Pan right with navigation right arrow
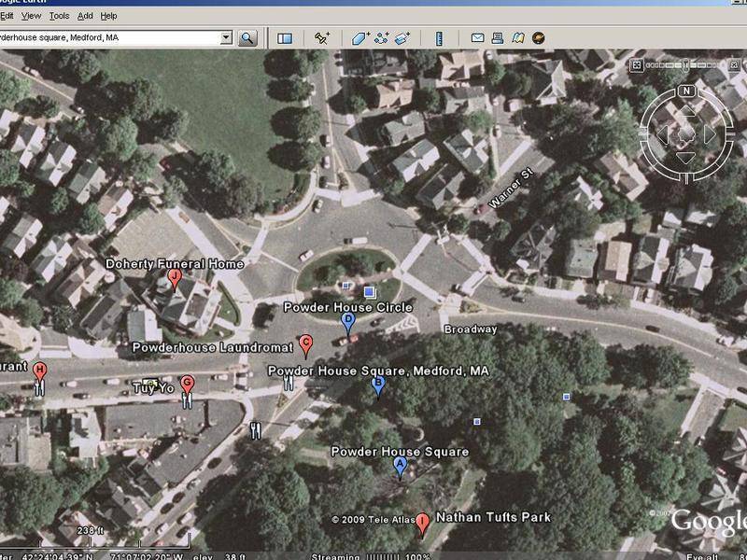Image resolution: width=747 pixels, height=560 pixels. [x=710, y=134]
